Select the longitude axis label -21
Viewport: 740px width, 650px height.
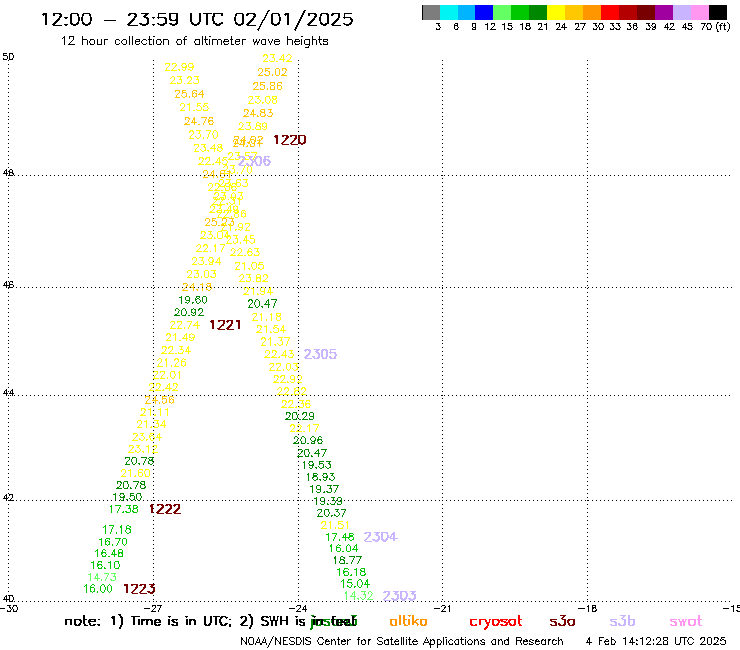442,608
